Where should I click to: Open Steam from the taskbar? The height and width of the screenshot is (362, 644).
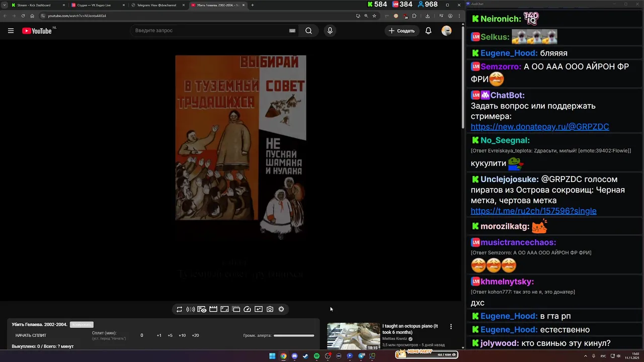pos(305,356)
